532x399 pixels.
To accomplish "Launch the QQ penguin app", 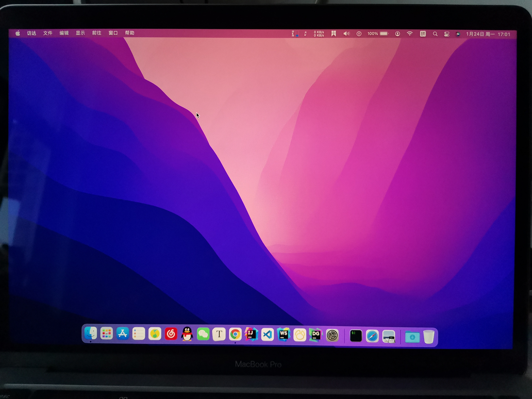I will pyautogui.click(x=187, y=334).
